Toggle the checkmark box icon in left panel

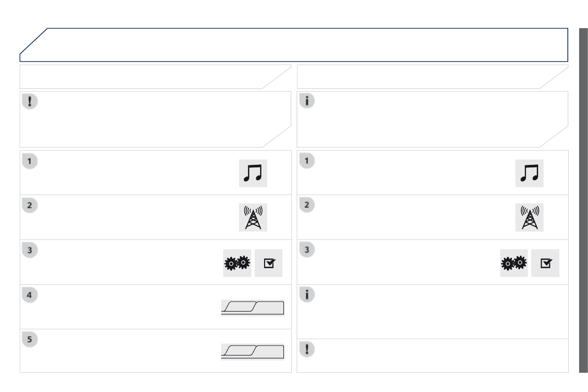[269, 263]
